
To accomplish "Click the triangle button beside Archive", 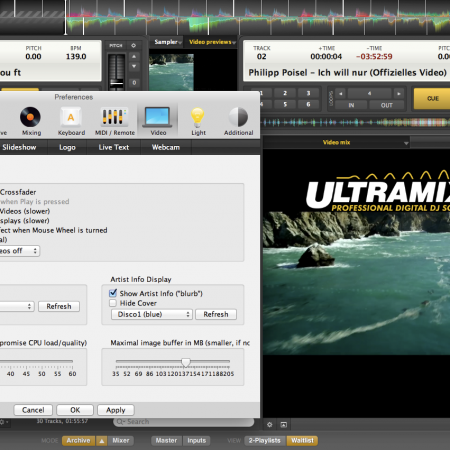I will click(x=102, y=441).
